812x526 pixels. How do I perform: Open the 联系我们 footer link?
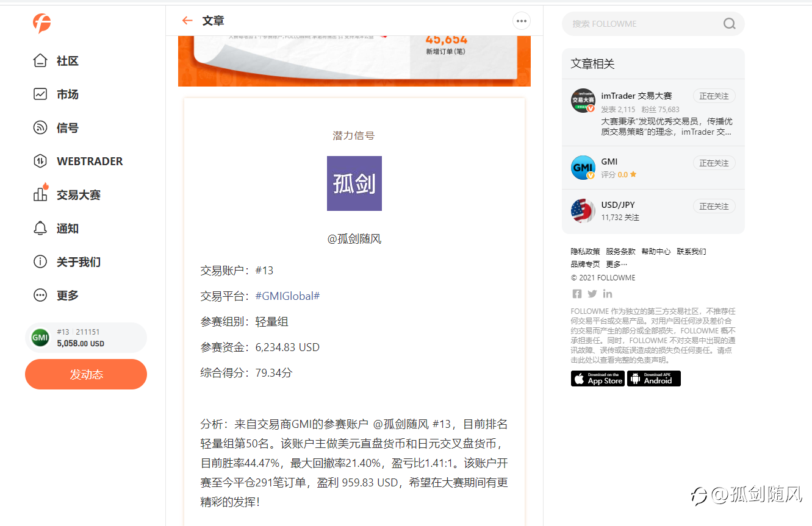691,252
